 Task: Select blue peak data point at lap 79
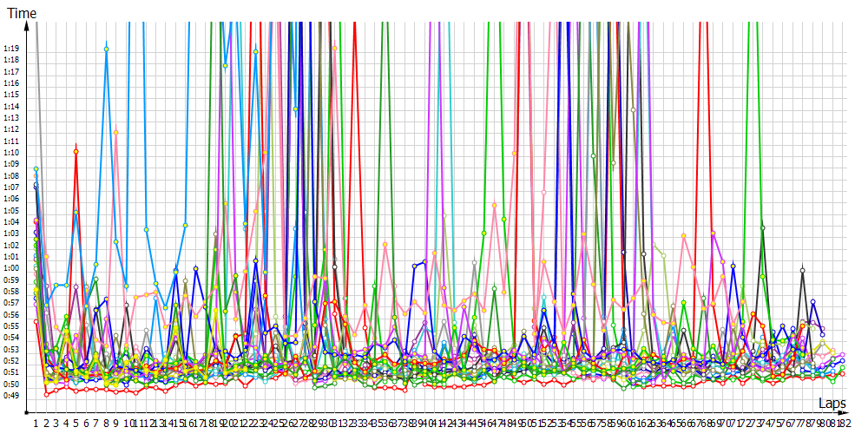(813, 302)
